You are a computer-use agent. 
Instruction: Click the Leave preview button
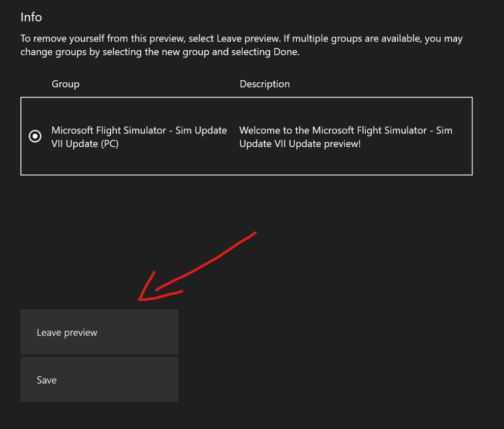(99, 331)
